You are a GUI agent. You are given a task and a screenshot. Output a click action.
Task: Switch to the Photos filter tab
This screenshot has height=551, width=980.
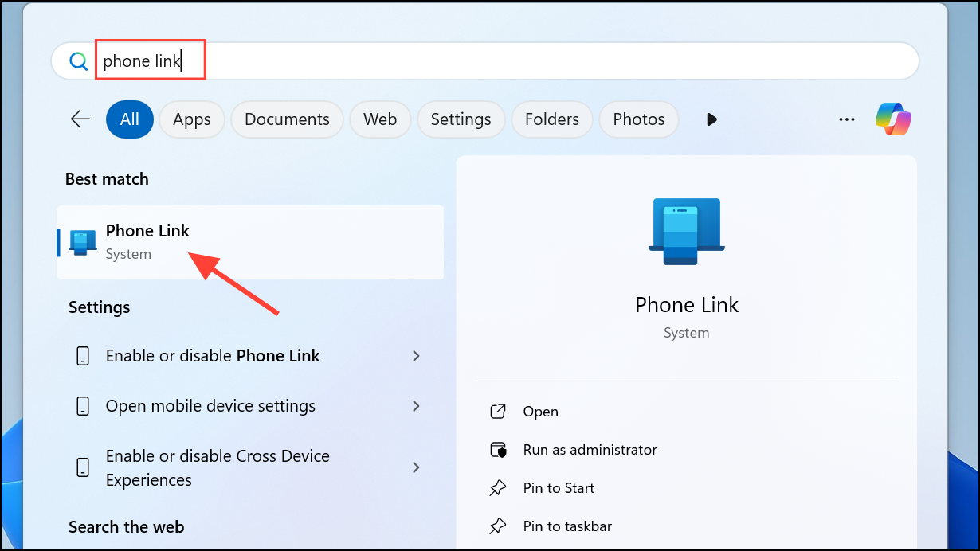(638, 119)
